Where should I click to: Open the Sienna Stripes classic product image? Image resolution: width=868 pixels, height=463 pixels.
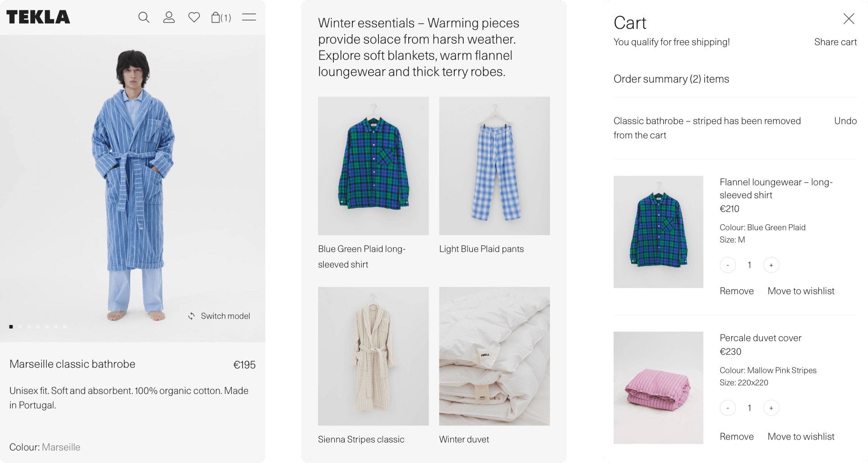(373, 356)
